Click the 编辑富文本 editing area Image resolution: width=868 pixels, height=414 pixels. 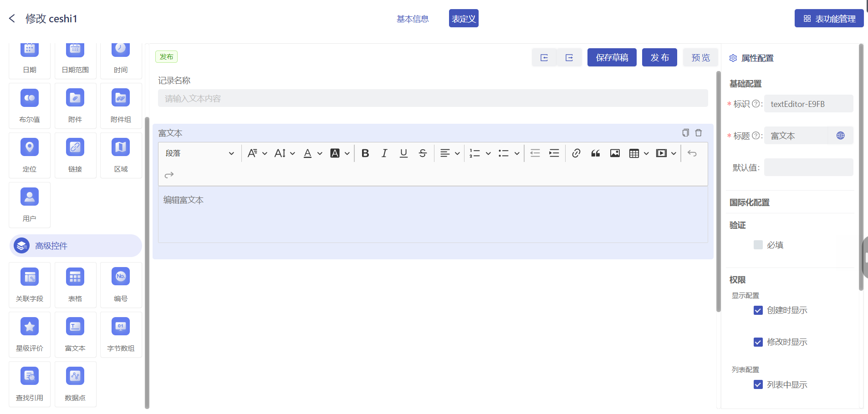point(433,214)
